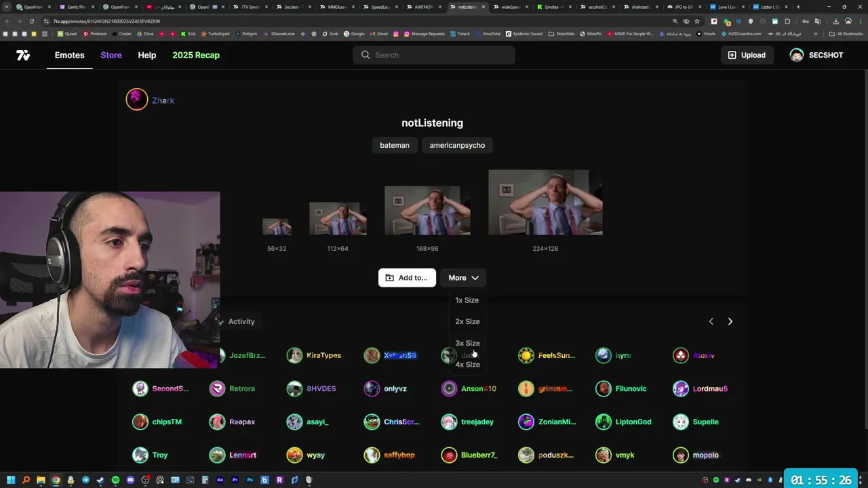
Task: Open the Store nav tab
Action: 111,55
